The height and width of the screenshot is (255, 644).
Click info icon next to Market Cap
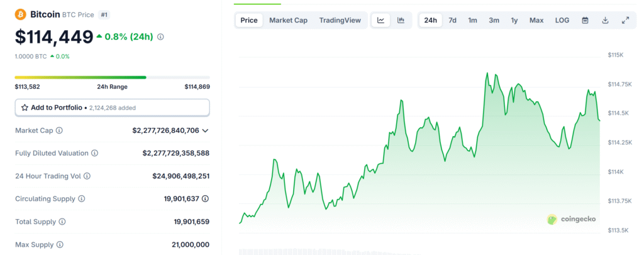59,130
